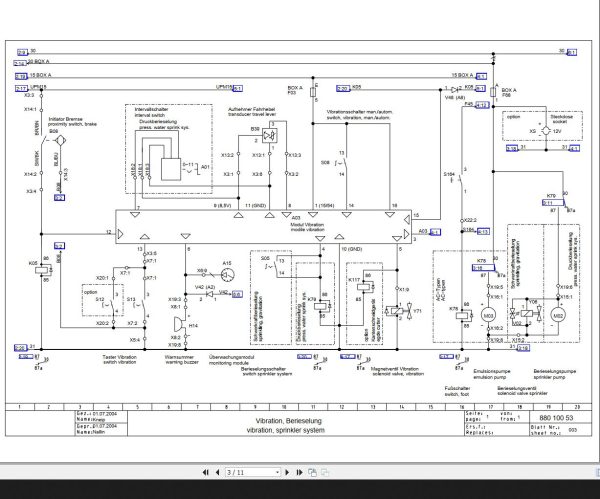600x499 pixels.
Task: Follow the 4:12 reference beside F45
Action: click(482, 105)
